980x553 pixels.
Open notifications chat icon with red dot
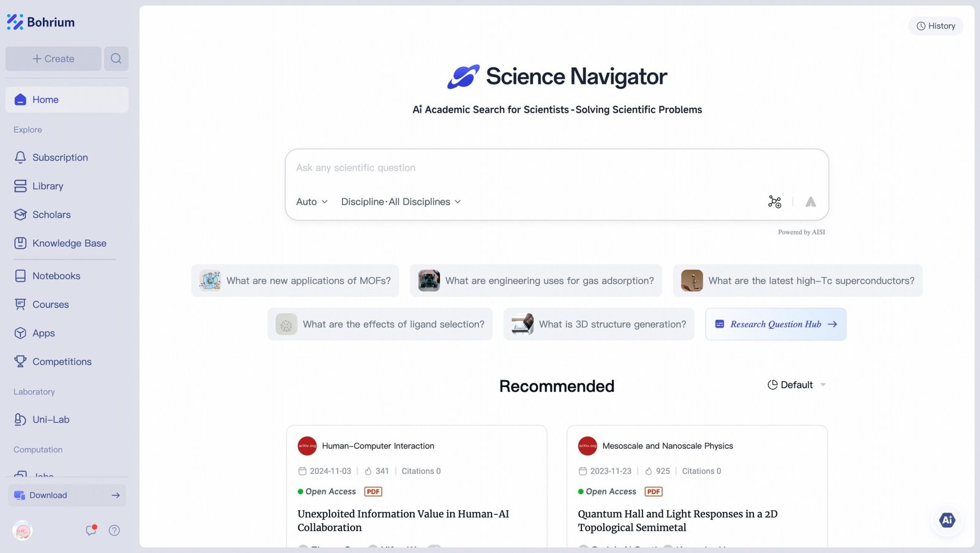click(x=91, y=530)
